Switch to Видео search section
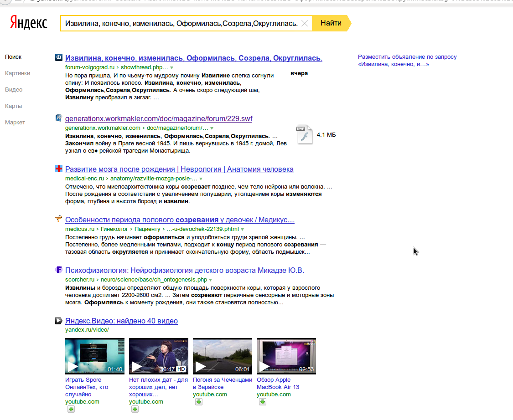 (14, 89)
